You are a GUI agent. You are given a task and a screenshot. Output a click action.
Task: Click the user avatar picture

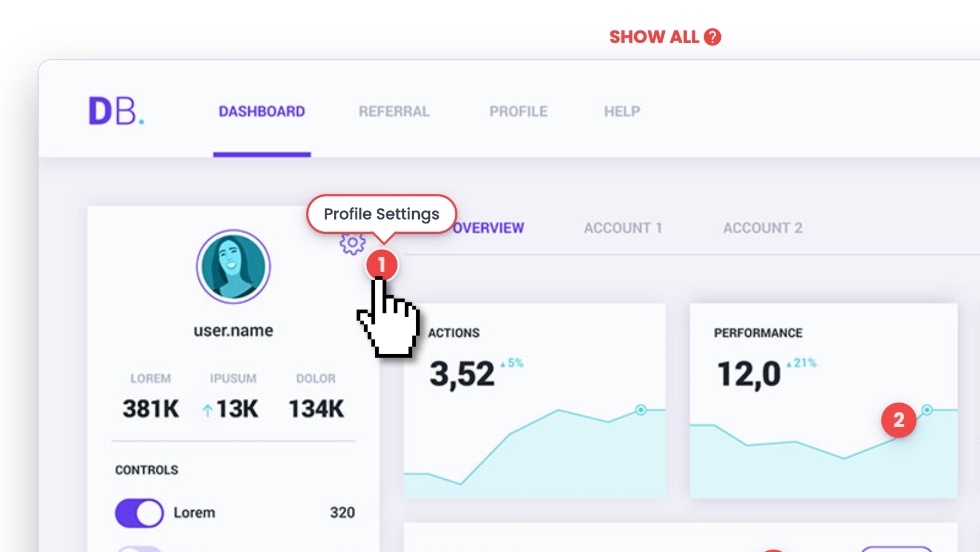(x=234, y=266)
